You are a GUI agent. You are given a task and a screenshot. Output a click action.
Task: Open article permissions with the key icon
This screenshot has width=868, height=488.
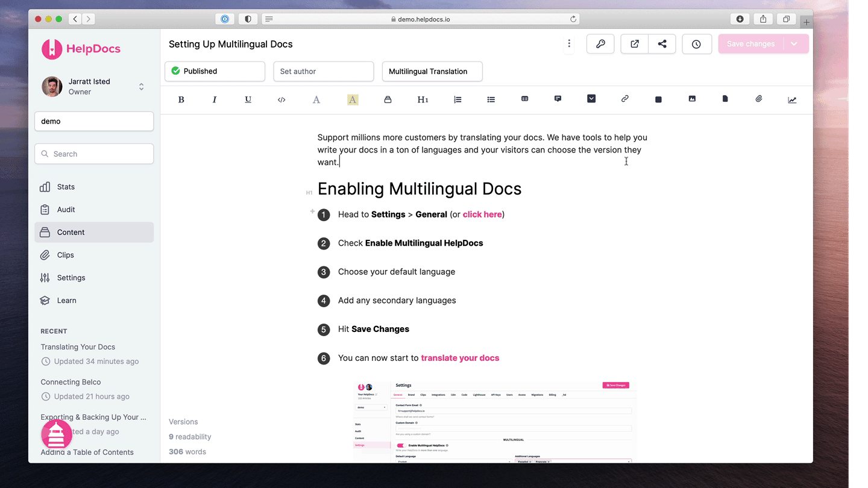coord(600,44)
